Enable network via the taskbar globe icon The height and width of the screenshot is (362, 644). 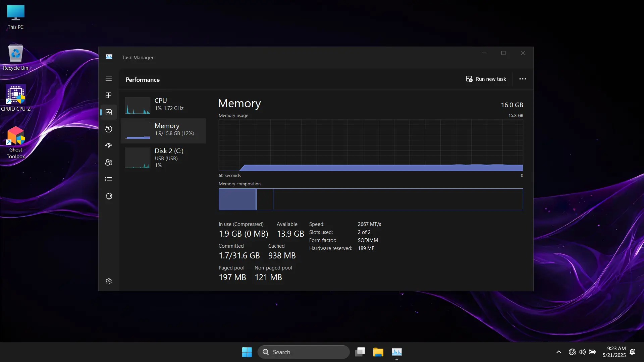(x=572, y=352)
